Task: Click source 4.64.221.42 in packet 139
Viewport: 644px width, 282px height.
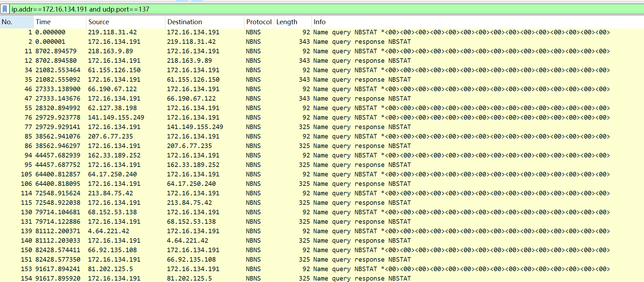Action: click(108, 231)
